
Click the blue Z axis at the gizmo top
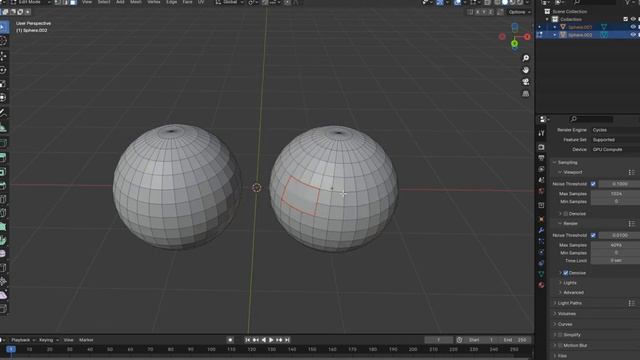515,27
